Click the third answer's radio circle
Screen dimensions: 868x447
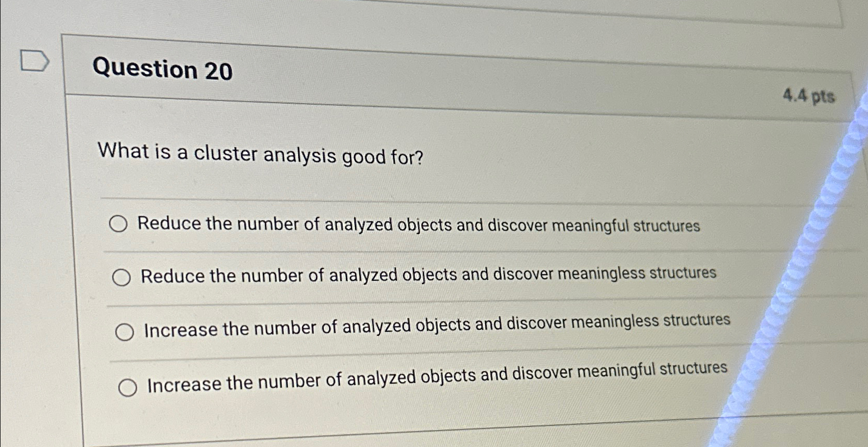pos(125,332)
